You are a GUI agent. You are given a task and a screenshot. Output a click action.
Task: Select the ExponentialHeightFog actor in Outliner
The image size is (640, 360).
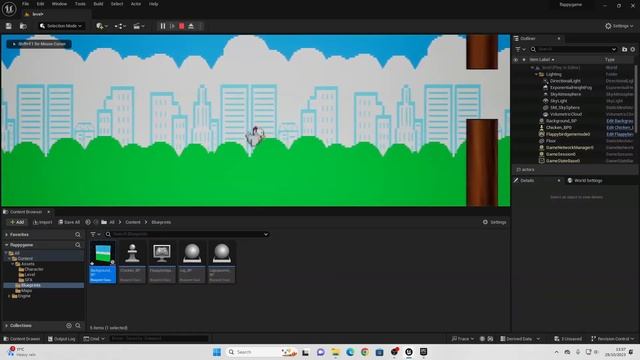(571, 87)
